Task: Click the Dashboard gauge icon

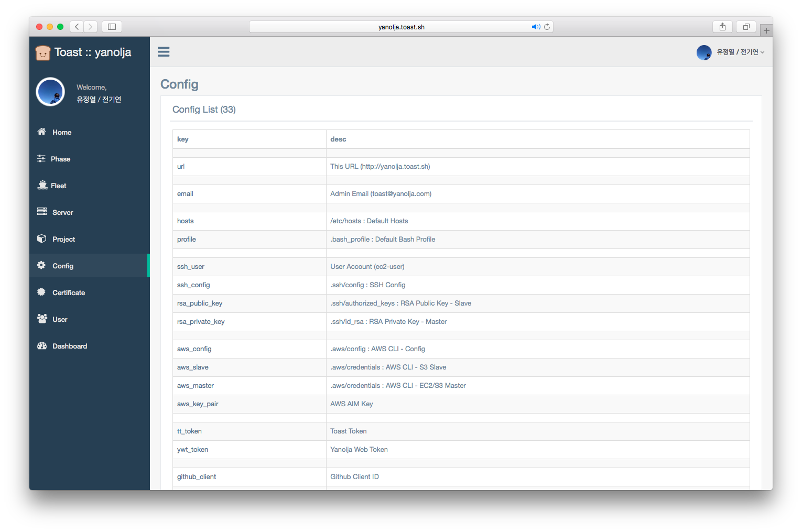Action: (x=42, y=345)
